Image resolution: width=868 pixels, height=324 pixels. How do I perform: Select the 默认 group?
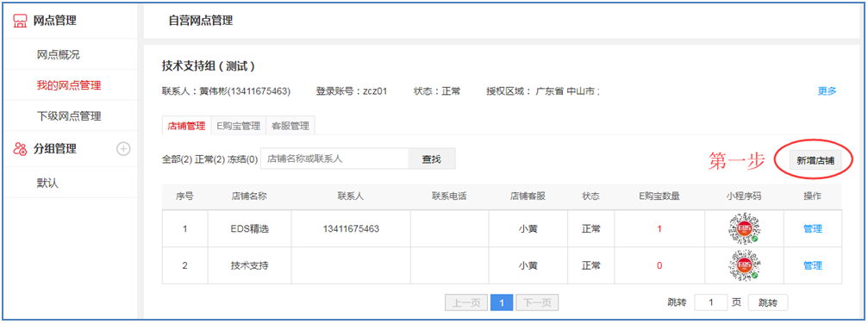[x=47, y=183]
